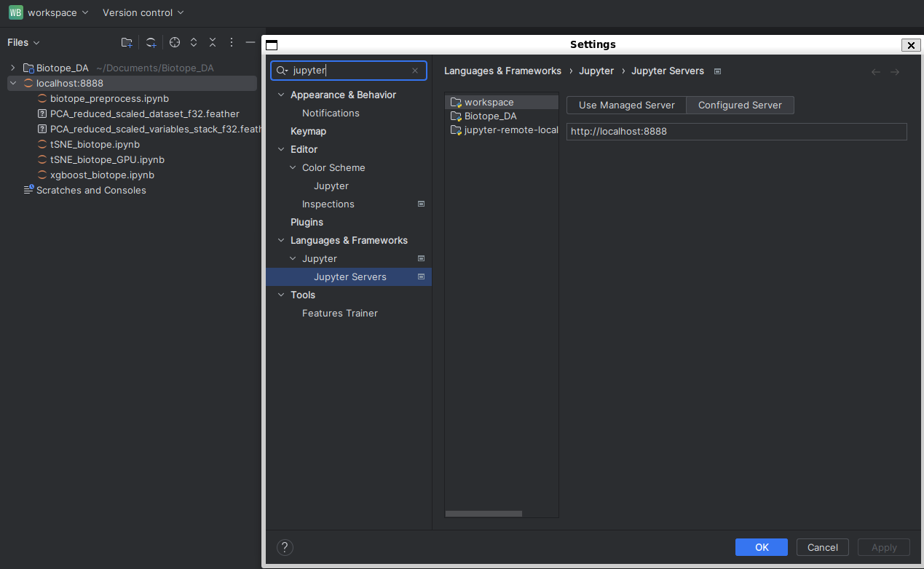Screen dimensions: 924x569
Task: Select the Configured Server option
Action: coord(740,106)
